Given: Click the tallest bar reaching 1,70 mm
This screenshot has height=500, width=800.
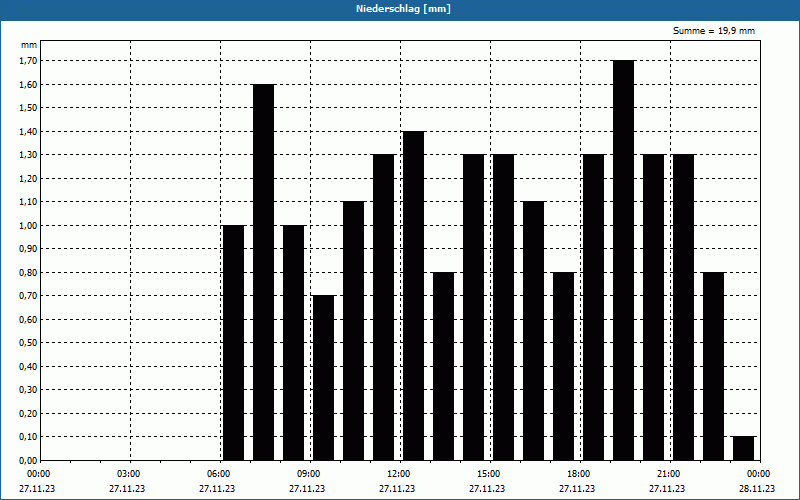Looking at the screenshot, I should coord(623,260).
